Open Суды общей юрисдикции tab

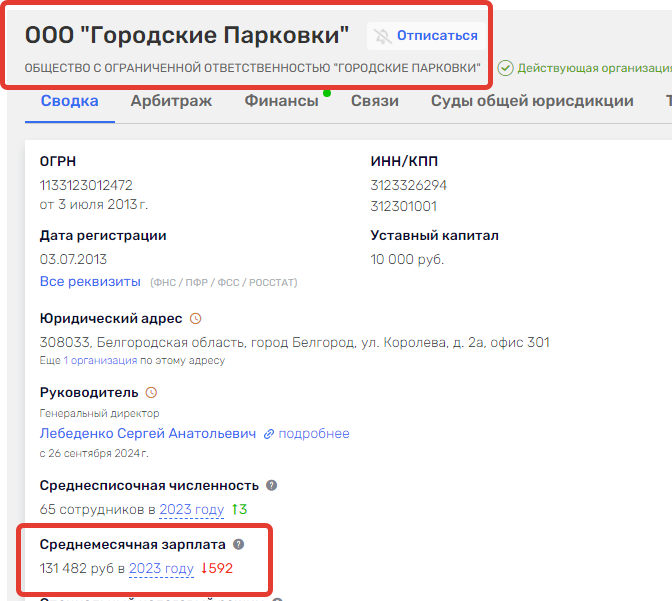tap(532, 101)
